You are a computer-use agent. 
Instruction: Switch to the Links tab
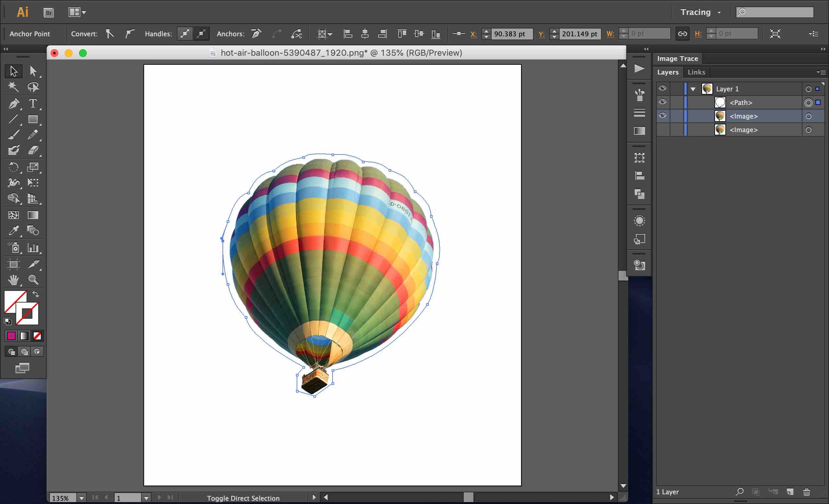(696, 72)
